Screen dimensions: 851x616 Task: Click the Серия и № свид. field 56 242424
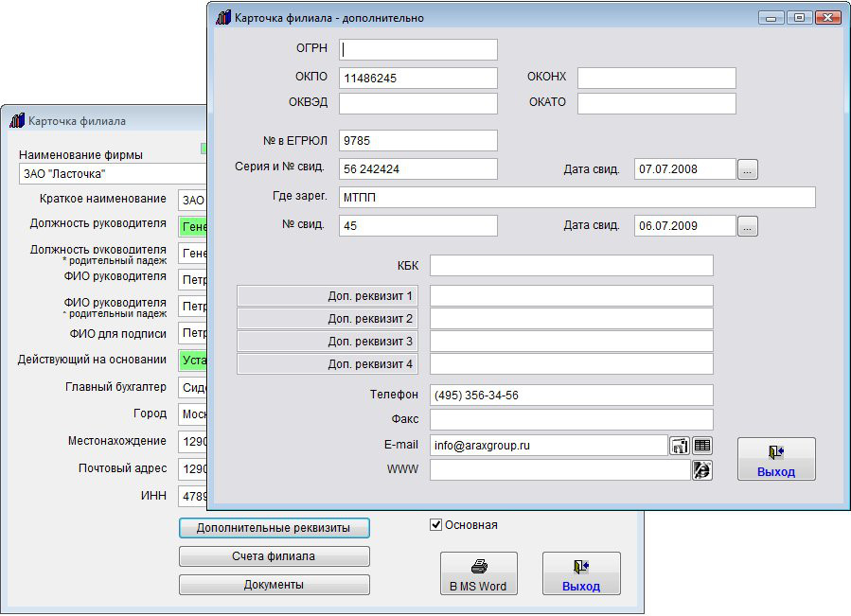pos(417,168)
